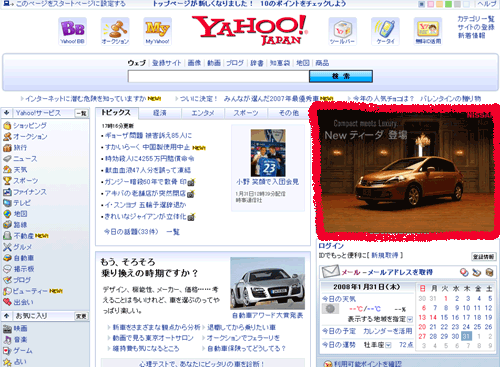Choose the orange theme color swatch
This screenshot has width=500, height=367.
[440, 4]
